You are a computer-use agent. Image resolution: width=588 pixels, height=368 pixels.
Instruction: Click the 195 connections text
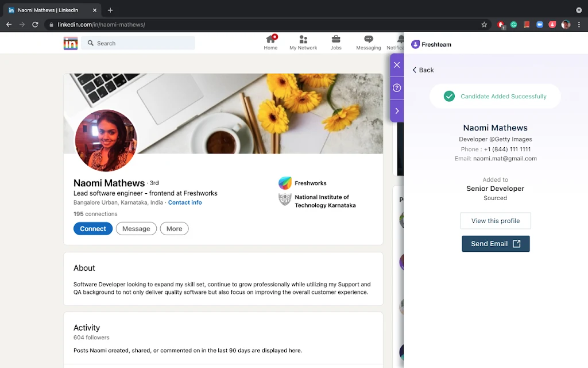(x=95, y=214)
